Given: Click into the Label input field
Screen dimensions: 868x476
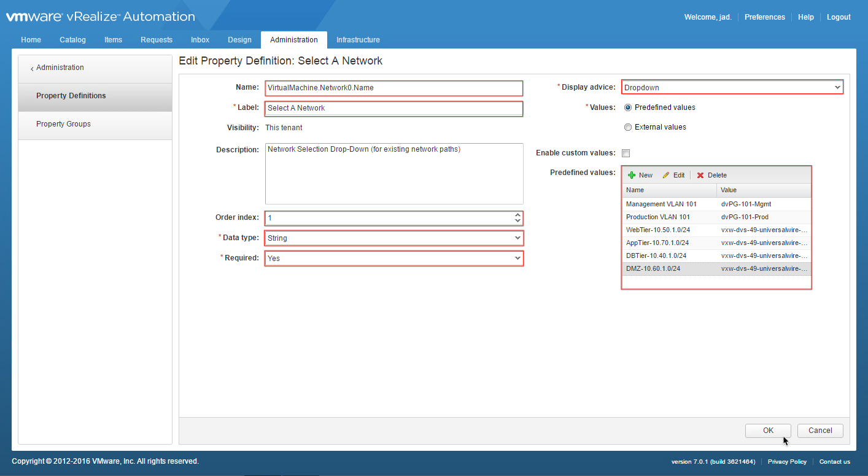Looking at the screenshot, I should [x=394, y=108].
